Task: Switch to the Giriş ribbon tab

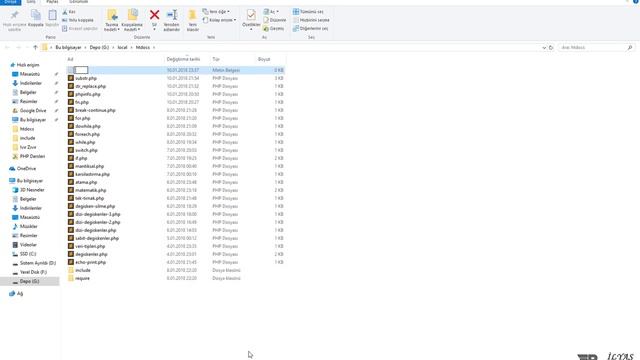Action: [31, 2]
